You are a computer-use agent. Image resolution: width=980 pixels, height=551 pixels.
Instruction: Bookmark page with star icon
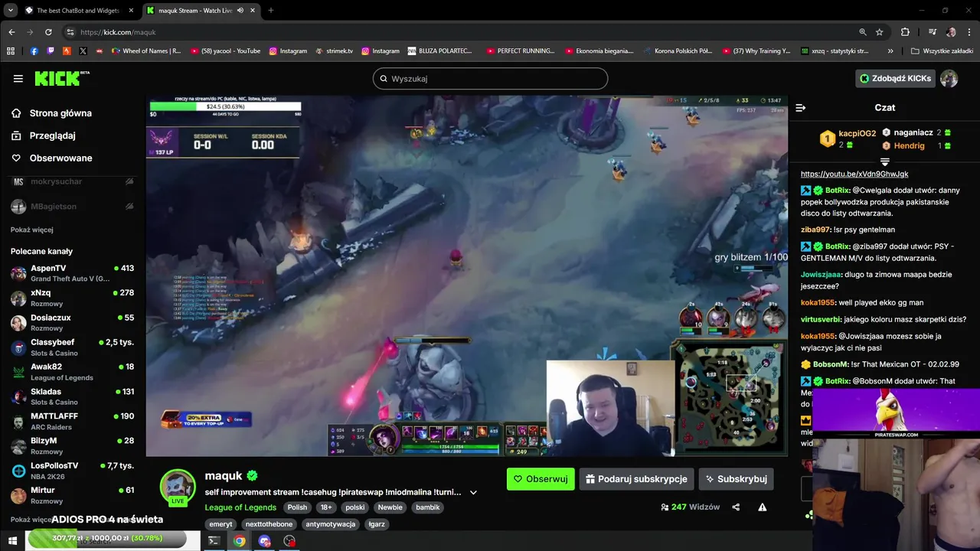pos(880,32)
